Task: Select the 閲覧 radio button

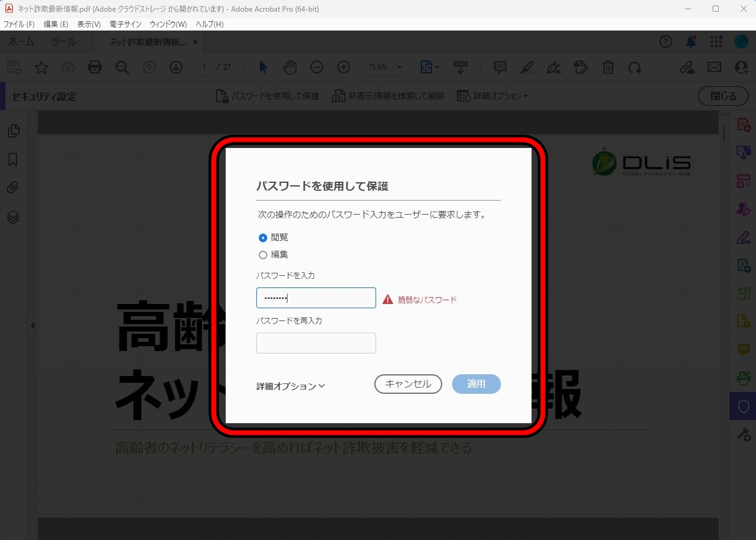Action: pos(263,237)
